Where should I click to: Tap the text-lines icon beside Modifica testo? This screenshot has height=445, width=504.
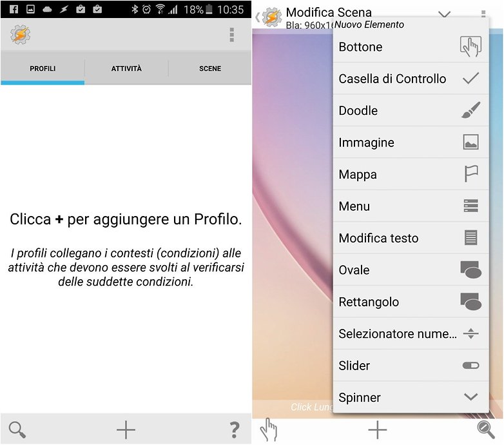point(471,237)
